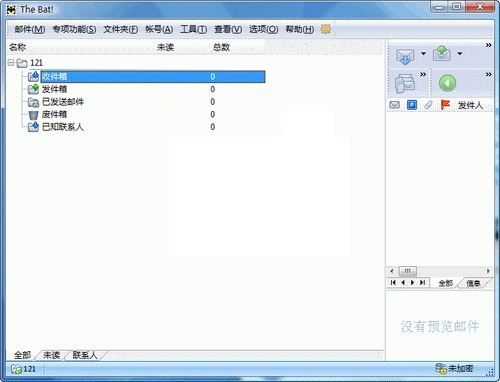The width and height of the screenshot is (500, 382).
Task: Open the 专项功能(S) menu
Action: tap(74, 29)
